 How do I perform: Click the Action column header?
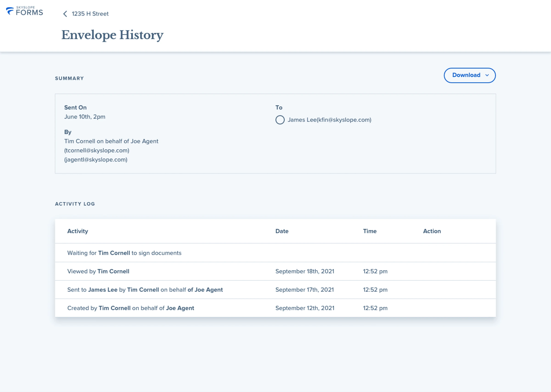pyautogui.click(x=432, y=231)
